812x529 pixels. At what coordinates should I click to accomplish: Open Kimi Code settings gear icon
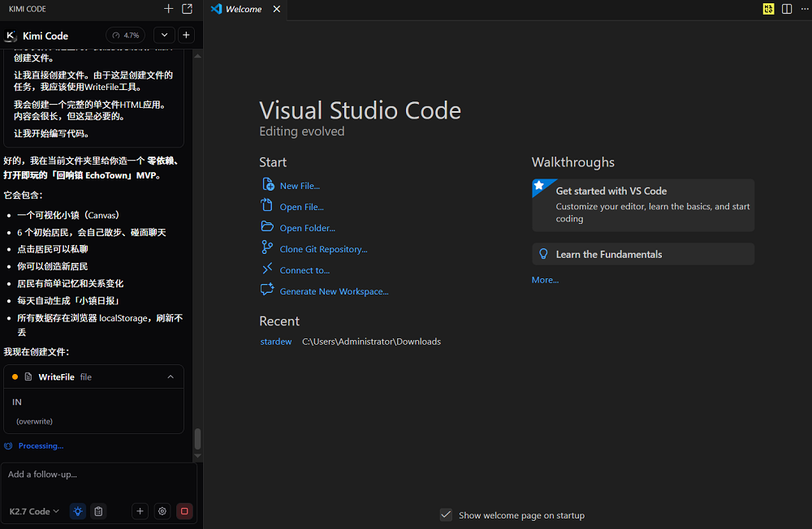click(162, 511)
